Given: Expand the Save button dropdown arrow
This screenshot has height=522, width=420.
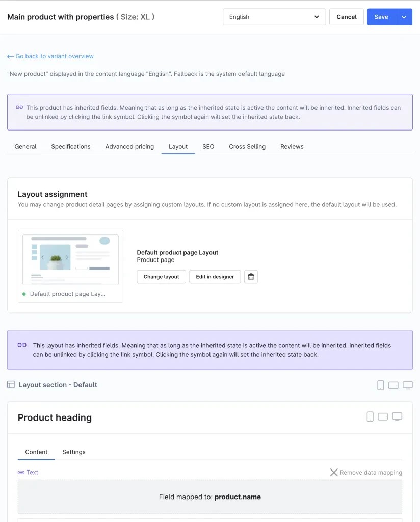Looking at the screenshot, I should (404, 17).
